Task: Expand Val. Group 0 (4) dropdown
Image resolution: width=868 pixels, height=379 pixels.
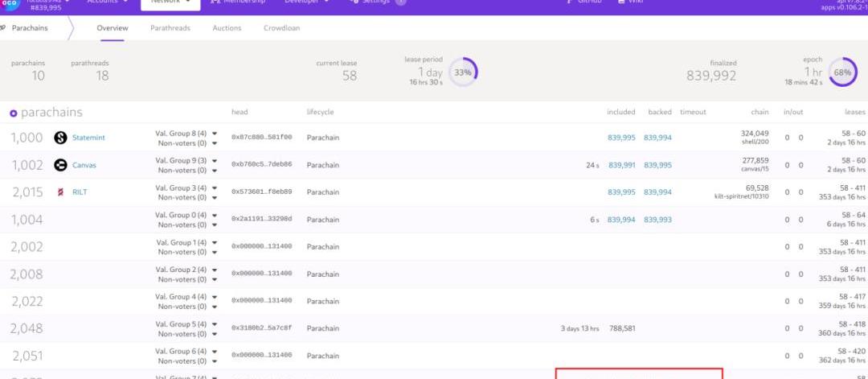Action: 215,214
